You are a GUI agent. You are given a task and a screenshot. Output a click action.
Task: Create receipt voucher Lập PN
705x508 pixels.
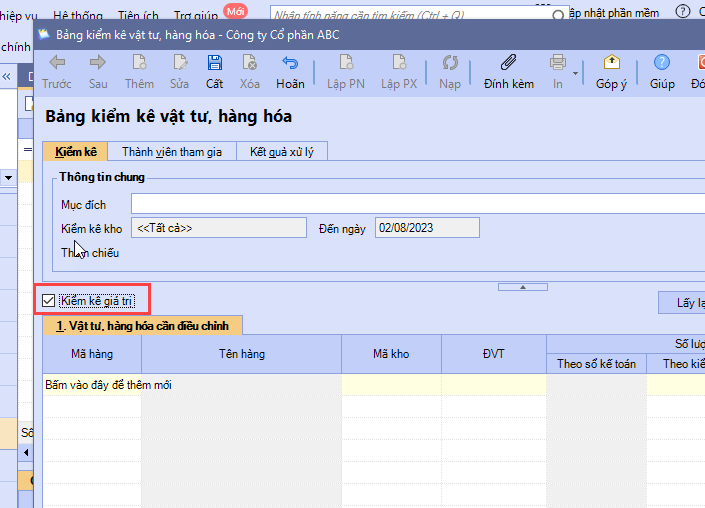coord(345,71)
